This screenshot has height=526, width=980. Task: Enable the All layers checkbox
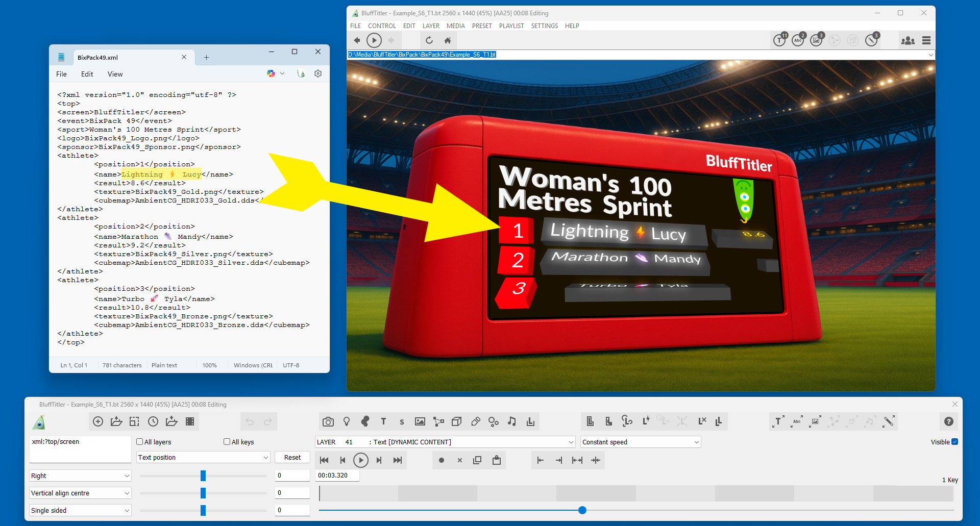tap(140, 442)
